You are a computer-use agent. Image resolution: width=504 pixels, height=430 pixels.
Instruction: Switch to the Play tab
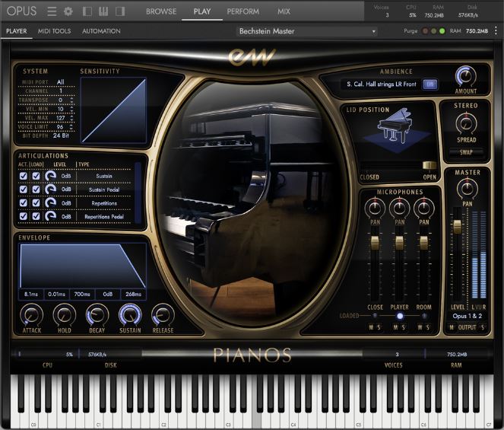(202, 11)
